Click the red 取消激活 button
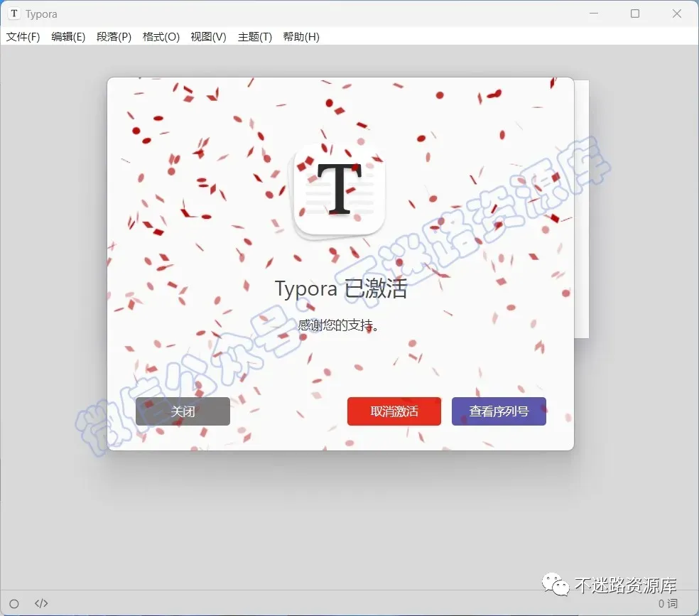The height and width of the screenshot is (616, 699). 394,411
